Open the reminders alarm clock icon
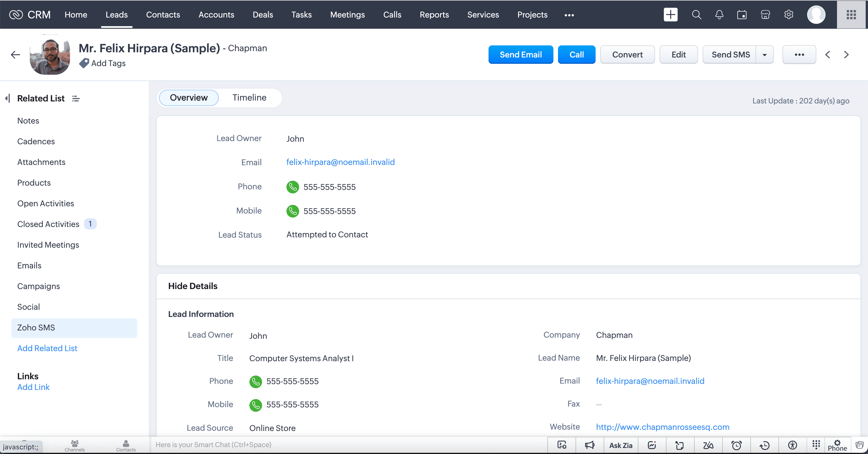This screenshot has height=454, width=868. (736, 445)
